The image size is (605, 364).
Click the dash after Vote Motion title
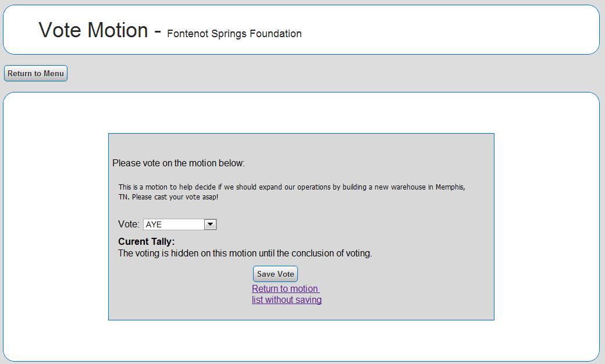158,31
